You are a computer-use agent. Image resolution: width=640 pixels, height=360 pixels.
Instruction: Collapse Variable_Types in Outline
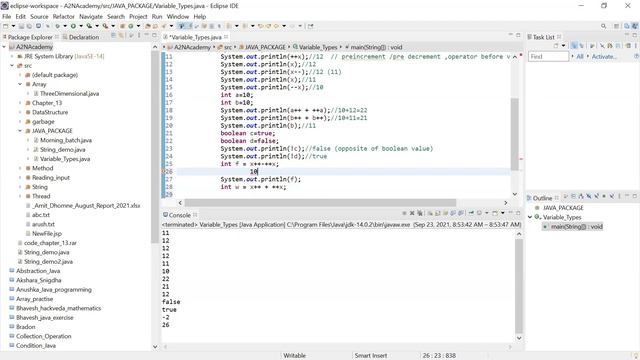tap(530, 217)
